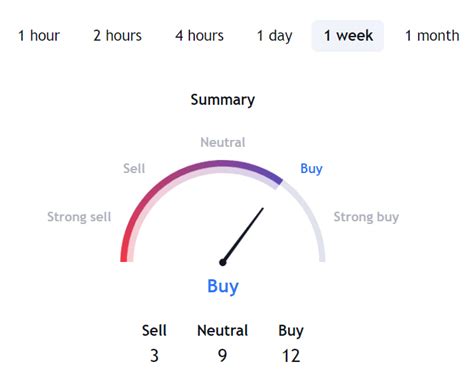Click the black gauge needle

243,235
